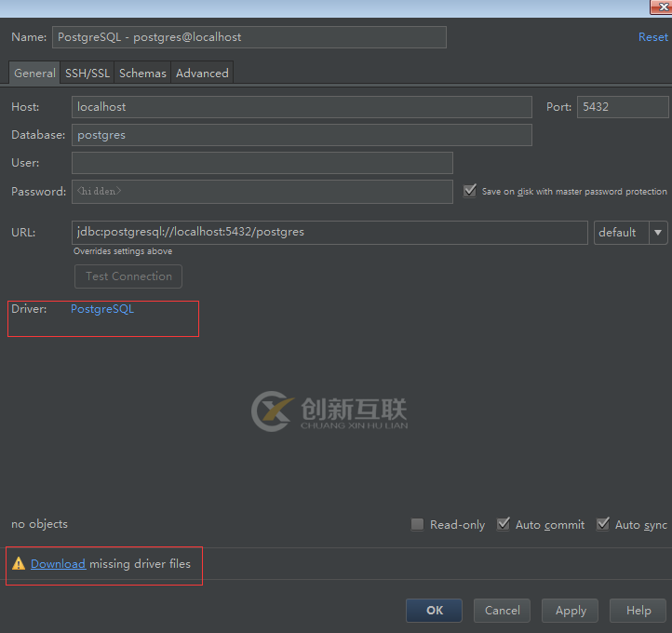Image resolution: width=672 pixels, height=633 pixels.
Task: Click the yellow warning icon beside Download
Action: 19,563
